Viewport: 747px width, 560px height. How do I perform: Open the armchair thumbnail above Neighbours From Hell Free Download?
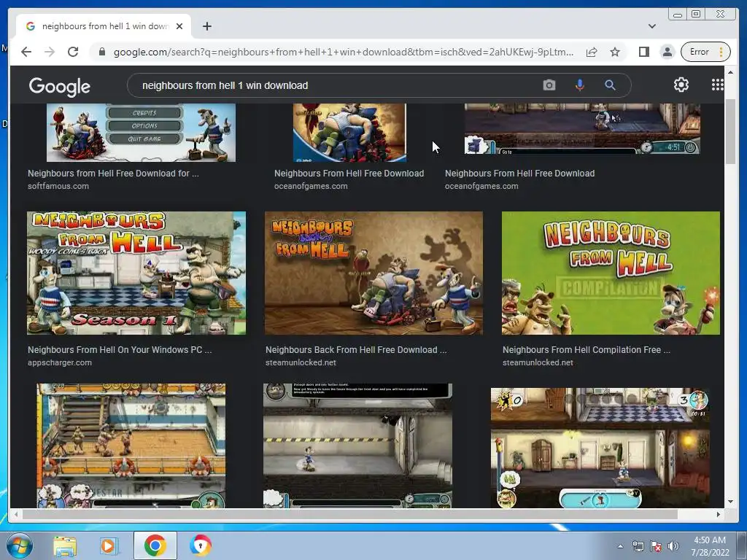pyautogui.click(x=349, y=133)
